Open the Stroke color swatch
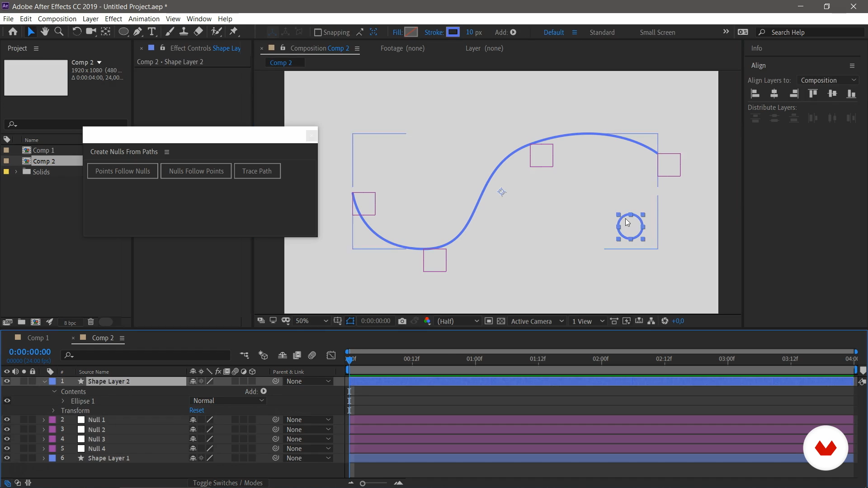This screenshot has height=488, width=868. click(453, 32)
